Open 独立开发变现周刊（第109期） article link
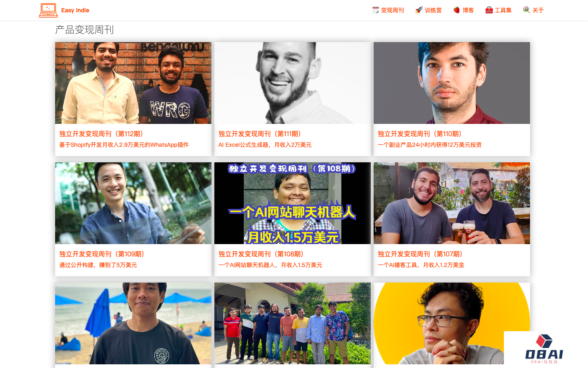 102,254
